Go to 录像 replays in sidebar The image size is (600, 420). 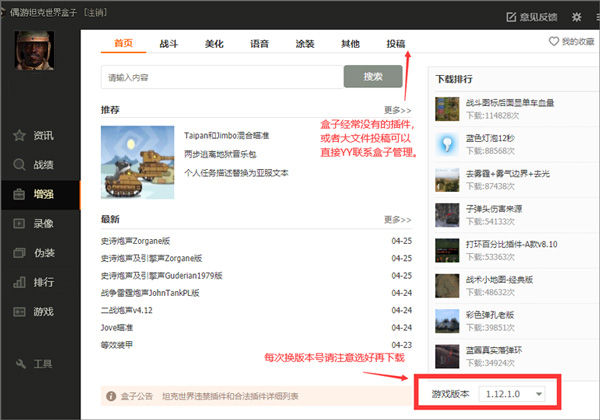point(36,223)
